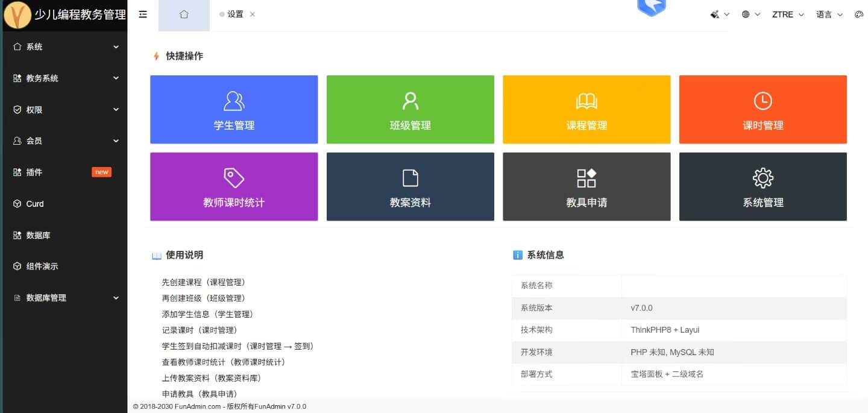This screenshot has height=413, width=868.
Task: Select 插件 in the sidebar
Action: point(34,172)
